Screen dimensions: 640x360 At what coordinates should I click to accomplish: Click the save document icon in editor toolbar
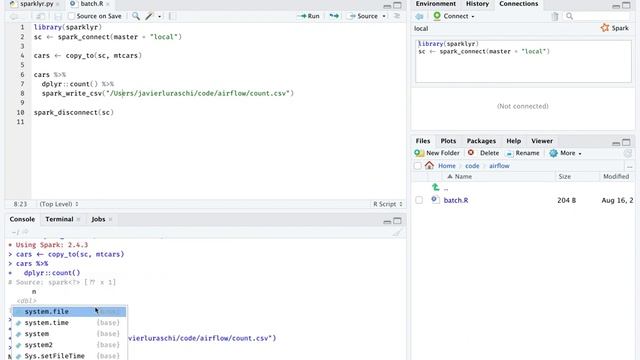click(58, 16)
